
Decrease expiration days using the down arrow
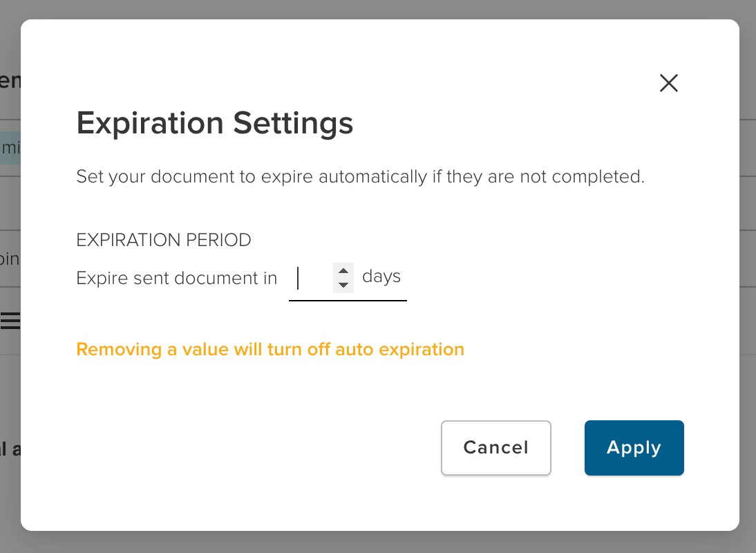343,285
